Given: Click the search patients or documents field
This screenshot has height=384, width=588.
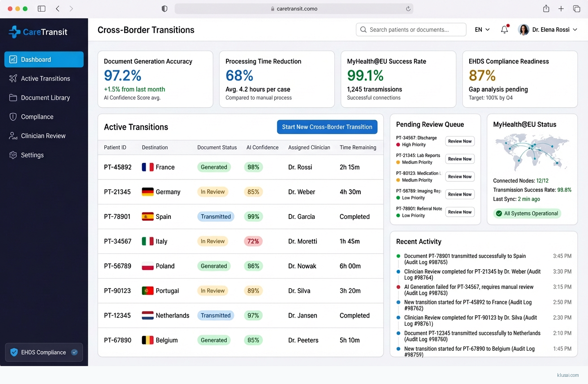Looking at the screenshot, I should click(x=411, y=30).
